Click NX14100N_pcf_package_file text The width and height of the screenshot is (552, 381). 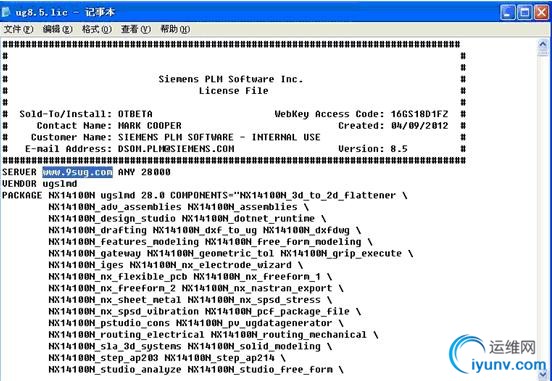pyautogui.click(x=277, y=312)
